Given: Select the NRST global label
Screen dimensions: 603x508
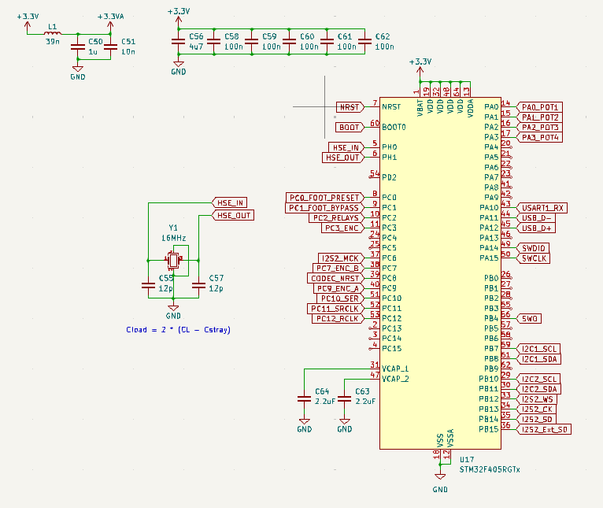Looking at the screenshot, I should (x=350, y=107).
